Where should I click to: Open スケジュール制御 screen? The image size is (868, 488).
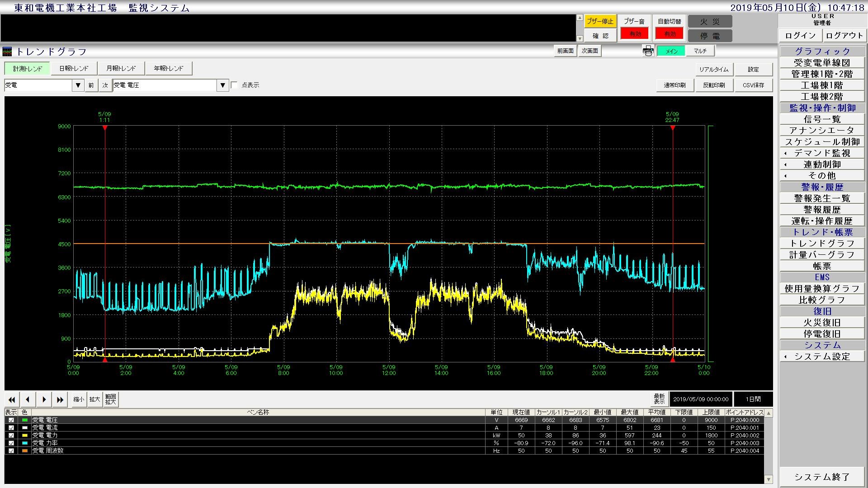pos(822,142)
